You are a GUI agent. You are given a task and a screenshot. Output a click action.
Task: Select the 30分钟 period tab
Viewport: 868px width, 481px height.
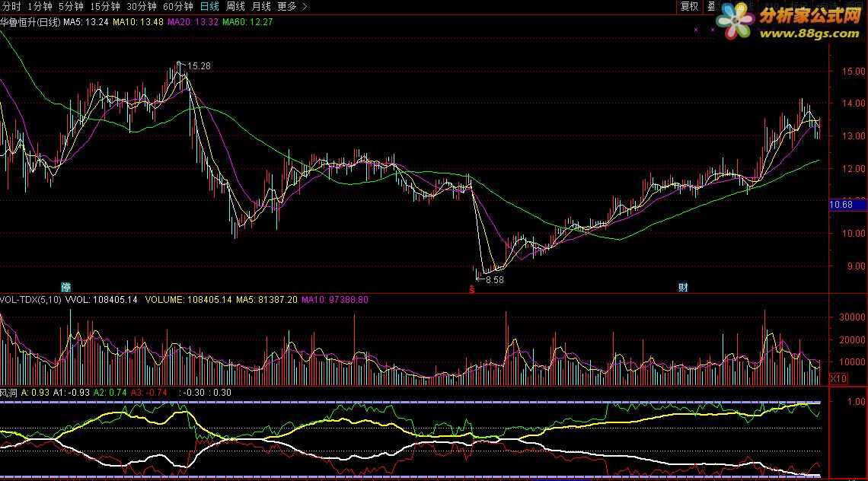(x=141, y=7)
